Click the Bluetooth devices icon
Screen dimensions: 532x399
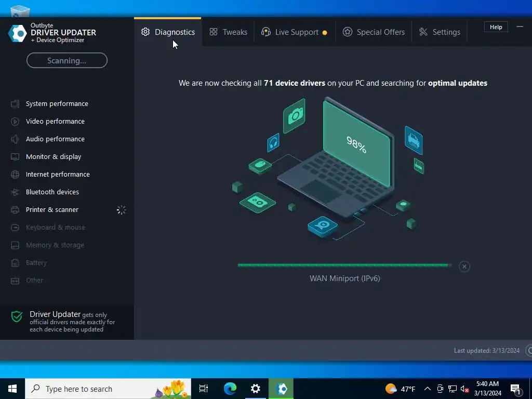(x=15, y=192)
